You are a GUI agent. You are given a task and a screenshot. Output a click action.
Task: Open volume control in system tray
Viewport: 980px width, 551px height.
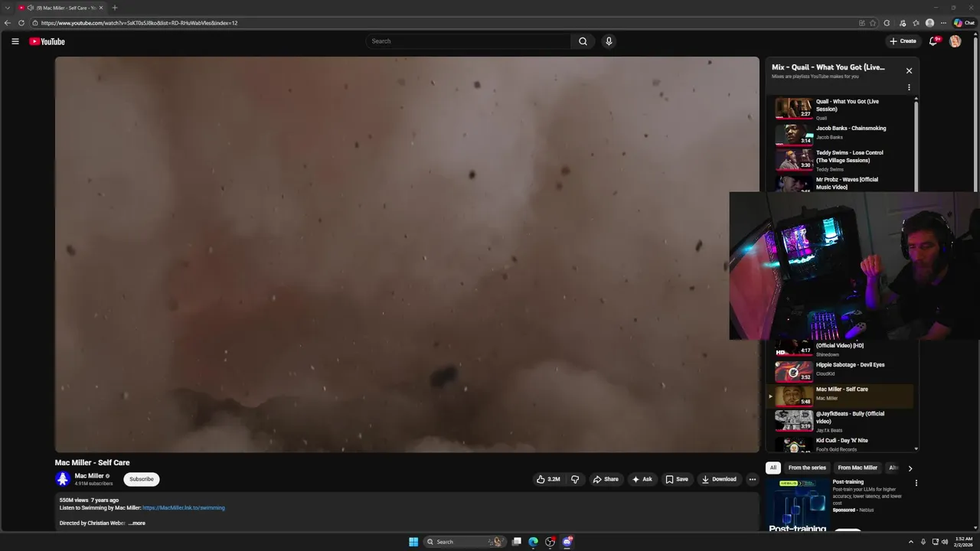coord(945,542)
